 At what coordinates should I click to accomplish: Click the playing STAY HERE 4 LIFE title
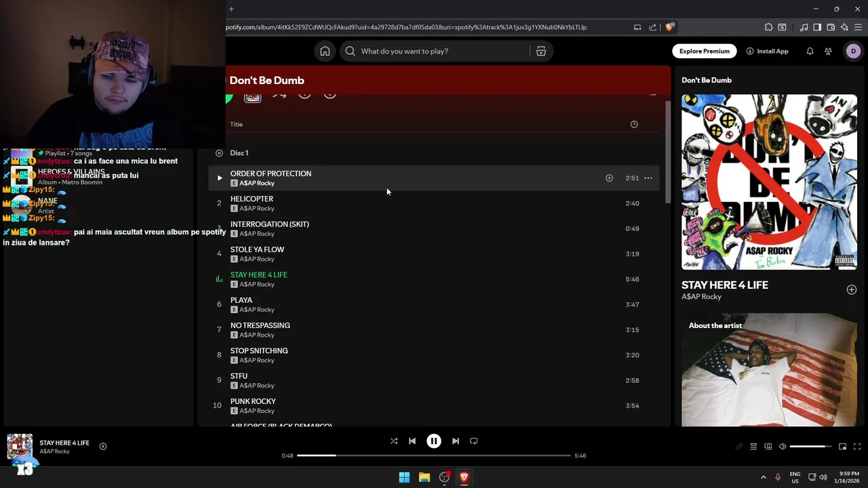[x=258, y=274]
